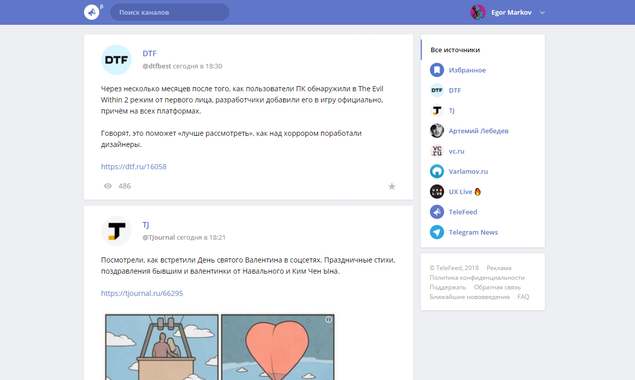The height and width of the screenshot is (380, 635).
Task: Click the 486 view count
Action: (125, 186)
